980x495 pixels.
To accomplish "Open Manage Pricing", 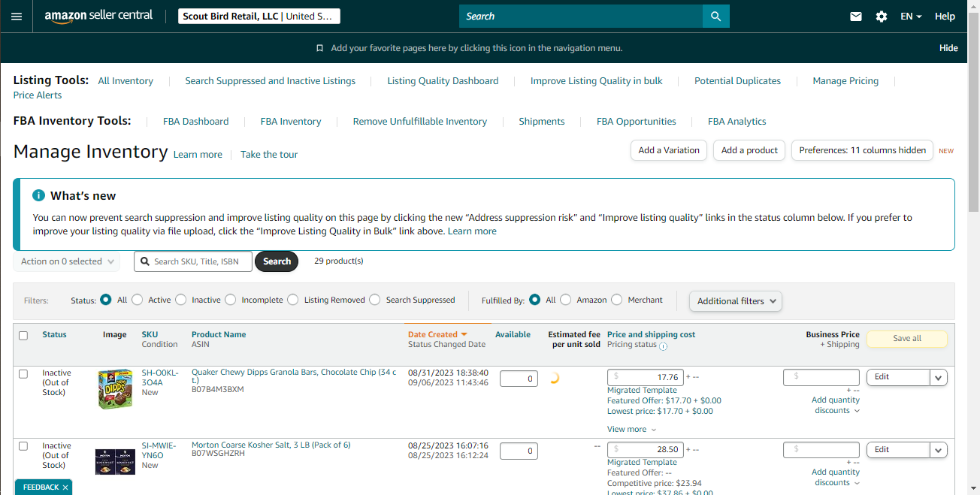I will coord(845,81).
